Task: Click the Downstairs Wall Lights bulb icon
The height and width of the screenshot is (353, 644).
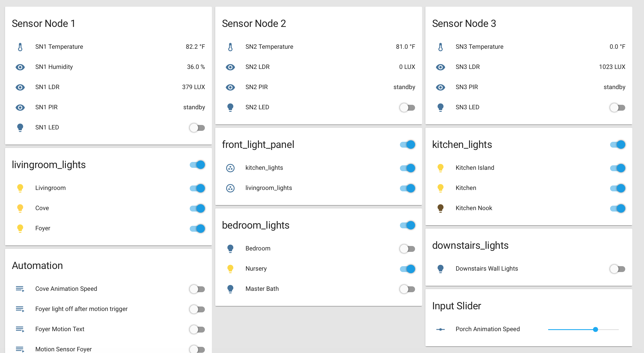Action: click(x=441, y=269)
